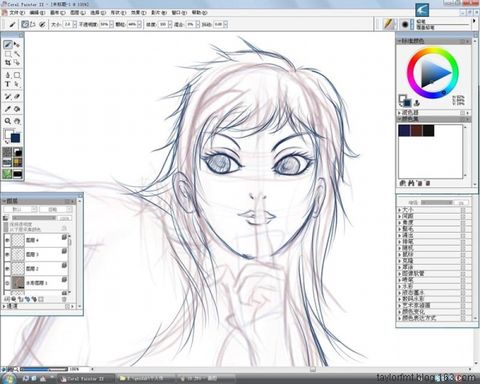Open the composite depth dropdown in Layers
Screen dimensions: 480x384
point(55,209)
